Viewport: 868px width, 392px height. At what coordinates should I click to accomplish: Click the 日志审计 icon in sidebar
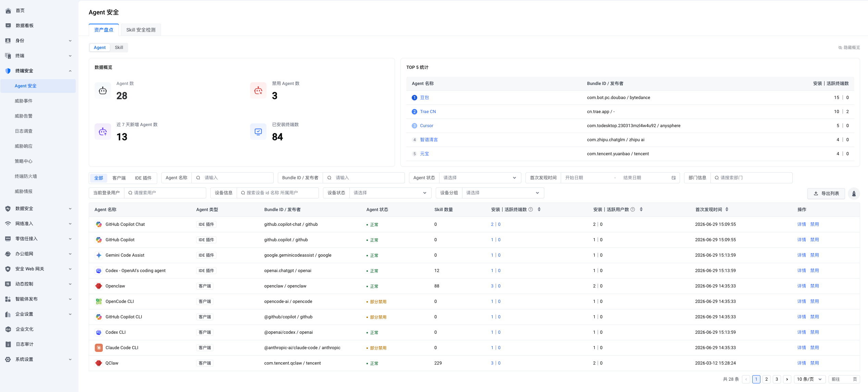coord(8,344)
